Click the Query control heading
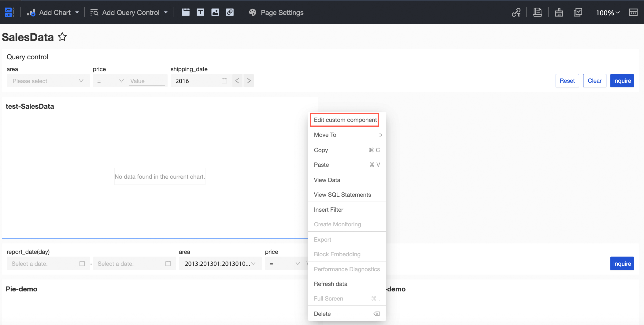 28,57
